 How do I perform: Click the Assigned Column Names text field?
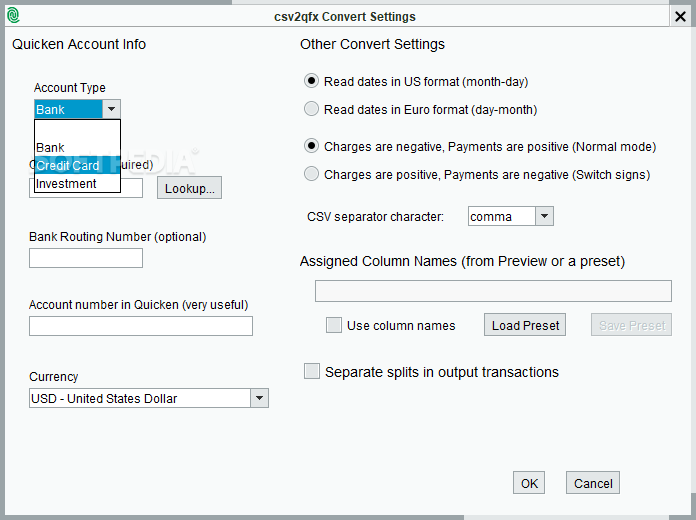493,291
